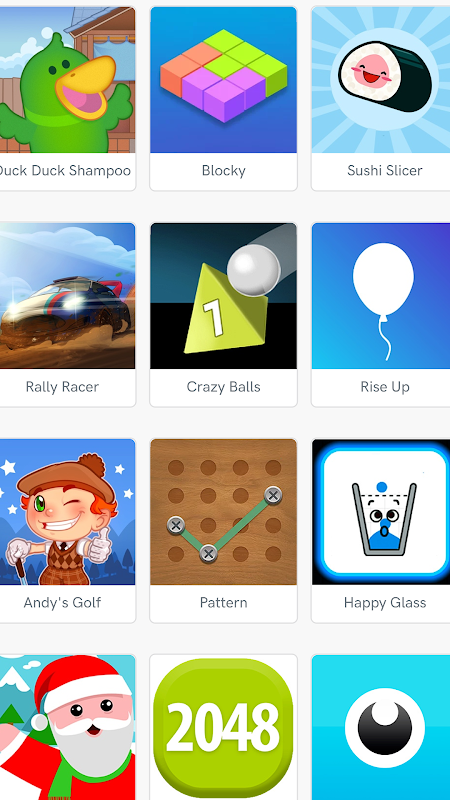Open the Santa Claus game thumbnail

click(67, 728)
